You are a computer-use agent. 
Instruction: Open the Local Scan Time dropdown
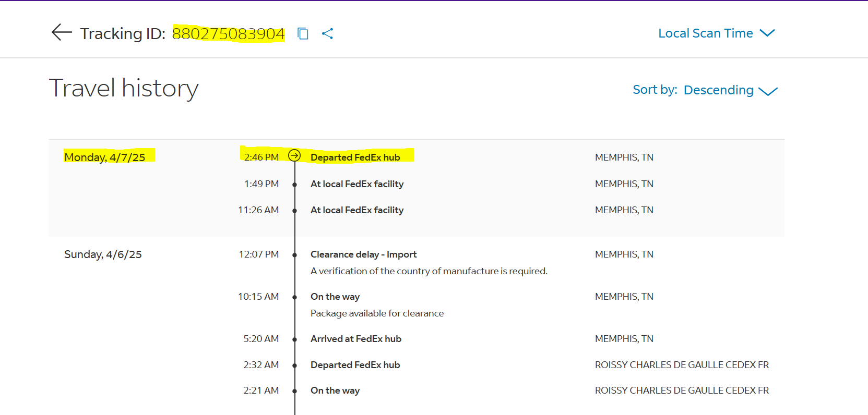click(x=716, y=33)
